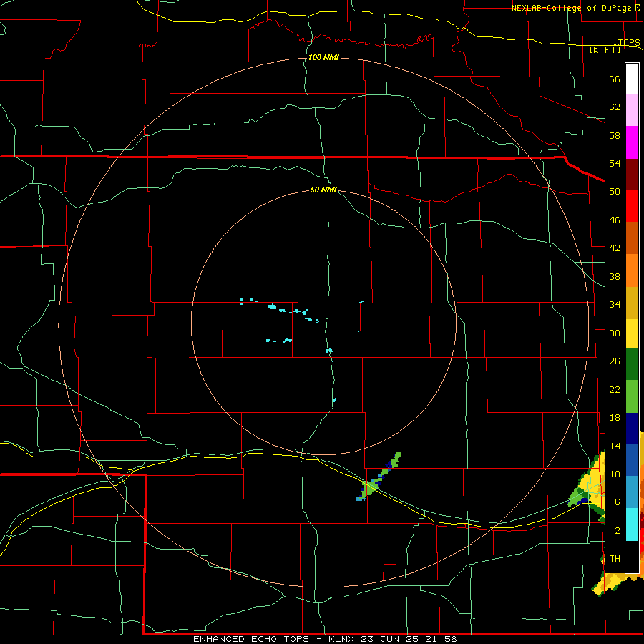Click the legend value '30'
Image resolution: width=644 pixels, height=644 pixels.
pos(615,333)
